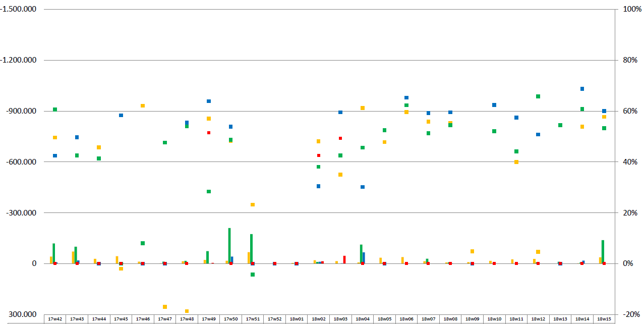This screenshot has height=324, width=644.
Task: Select the yellow marker near 20% for 17w51
Action: 253,204
